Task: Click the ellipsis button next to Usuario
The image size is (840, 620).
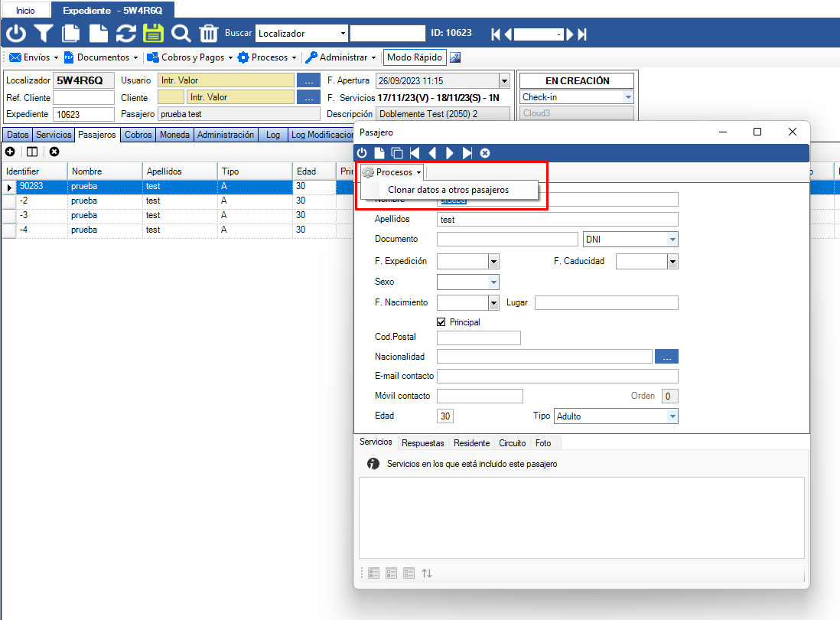Action: point(308,80)
